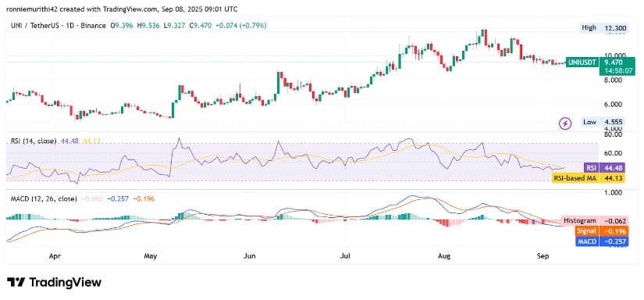Click the purple lightning bolt icon
The image size is (644, 300).
[566, 123]
